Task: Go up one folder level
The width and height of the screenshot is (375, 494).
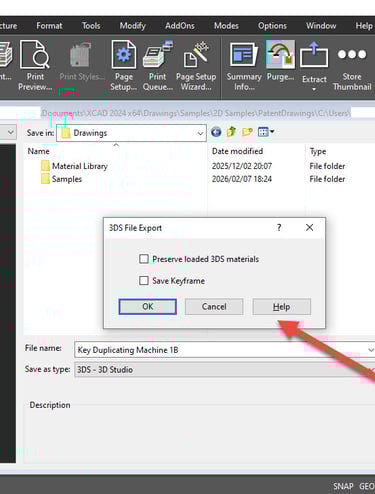Action: click(231, 132)
